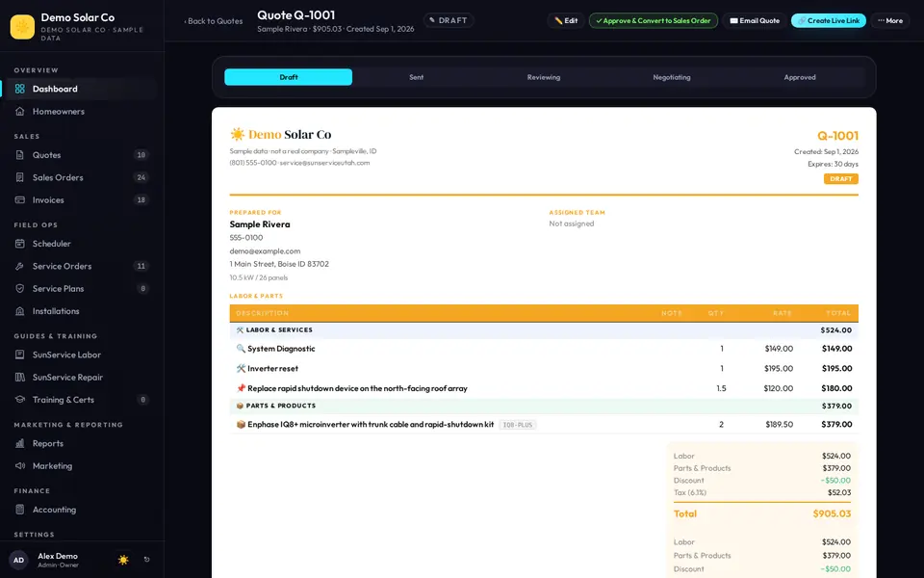Click the System Diagnostic magnifier icon
Image resolution: width=924 pixels, height=578 pixels.
tap(241, 349)
